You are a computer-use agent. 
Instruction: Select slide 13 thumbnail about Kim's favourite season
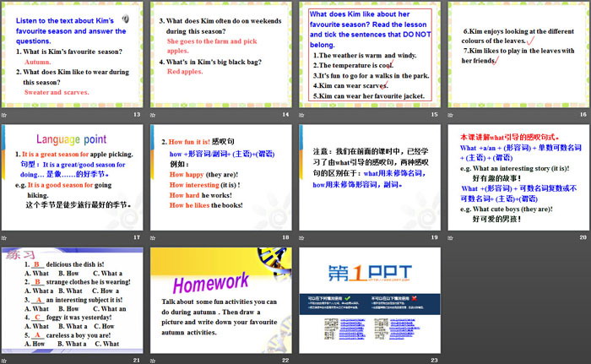coord(73,55)
